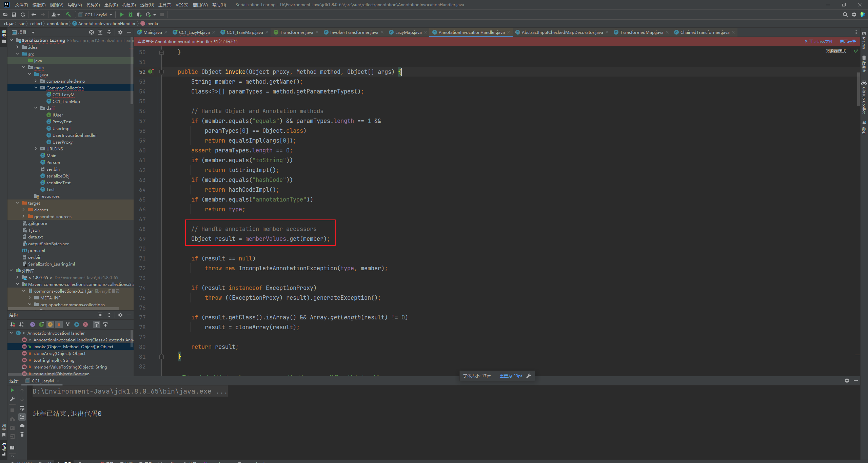Screen dimensions: 868x463
Task: Save all files with the disk icon
Action: (x=14, y=15)
